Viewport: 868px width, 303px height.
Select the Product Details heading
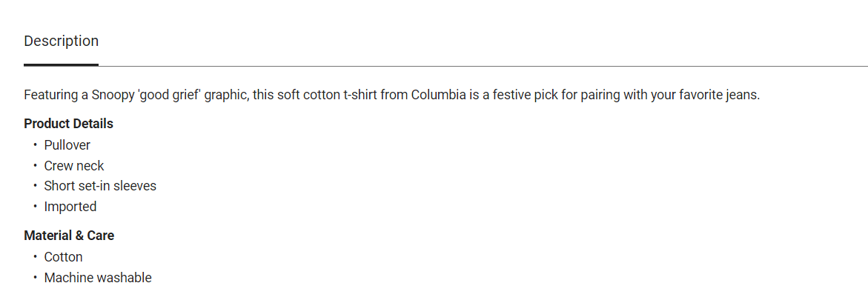68,124
